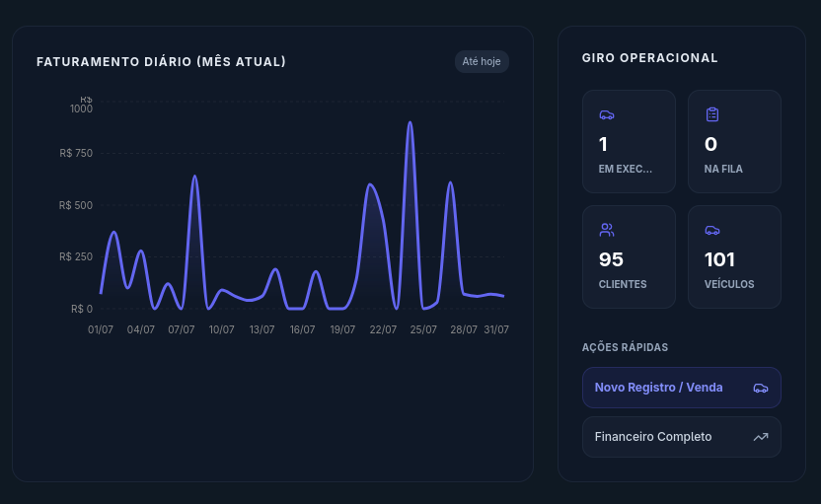Click the highest revenue peak near 25/07
This screenshot has width=821, height=504.
click(410, 122)
